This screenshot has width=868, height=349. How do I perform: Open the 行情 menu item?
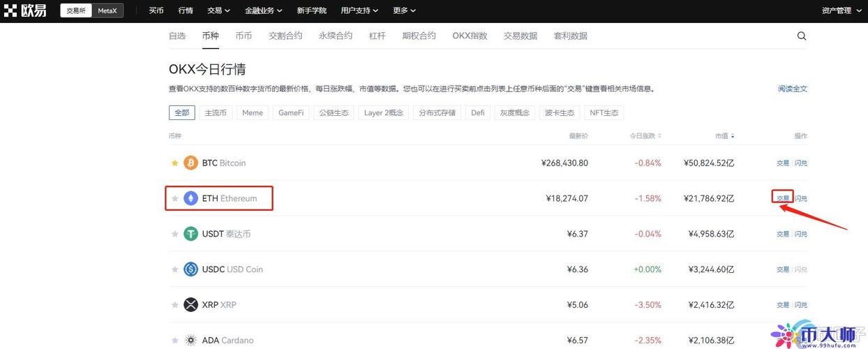pos(186,10)
